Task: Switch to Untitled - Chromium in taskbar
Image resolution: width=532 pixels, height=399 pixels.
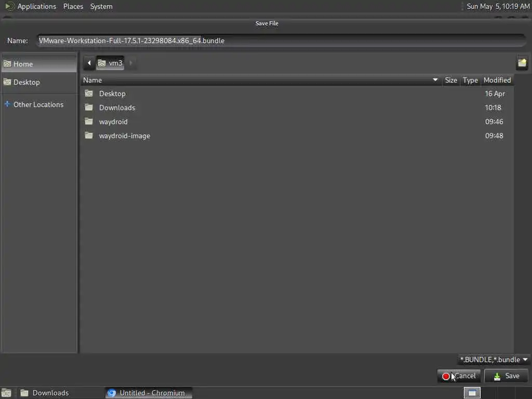Action: (x=149, y=393)
